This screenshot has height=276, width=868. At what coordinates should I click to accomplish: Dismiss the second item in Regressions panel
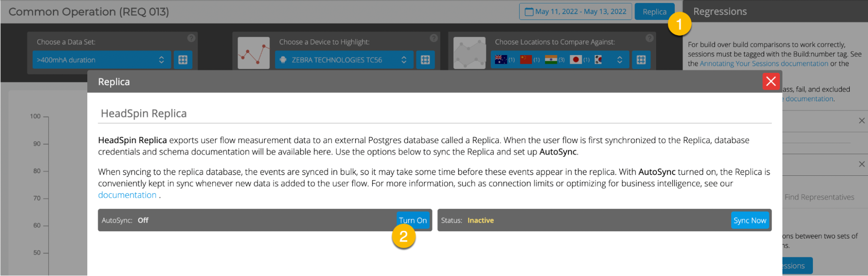tap(861, 164)
